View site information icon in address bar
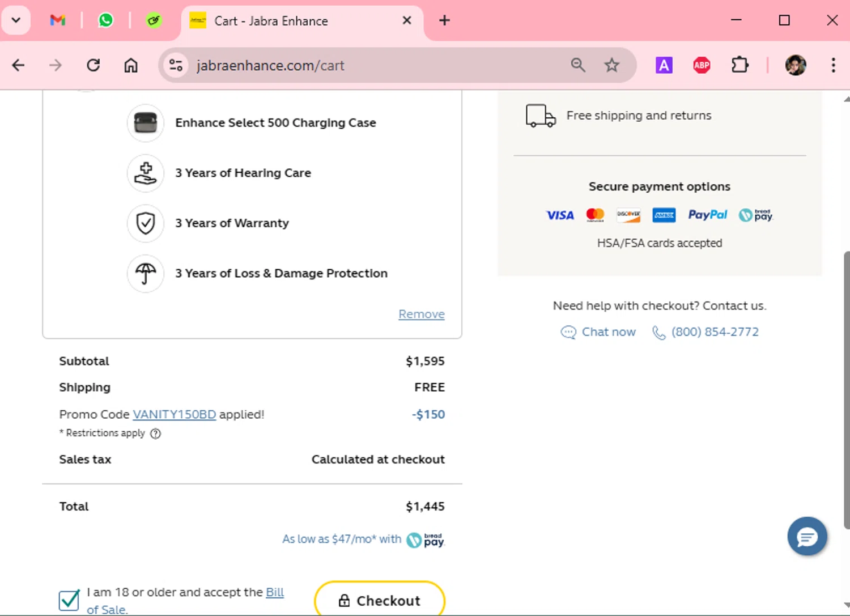 [x=176, y=65]
